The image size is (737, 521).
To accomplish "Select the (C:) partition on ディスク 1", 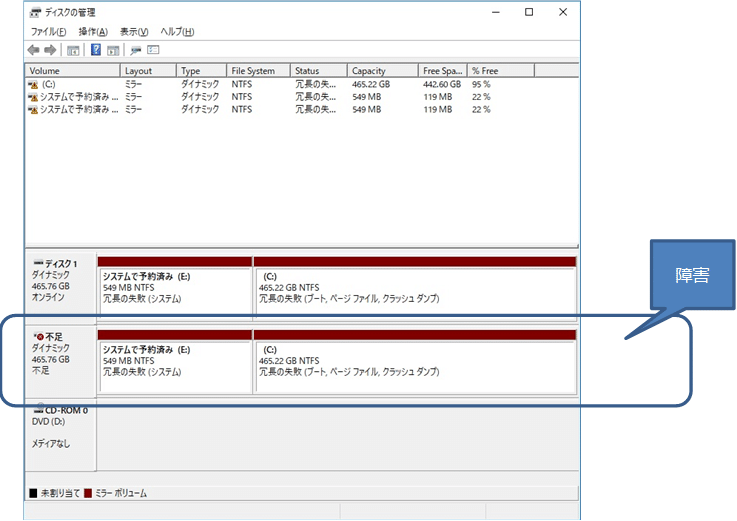I will pos(416,291).
